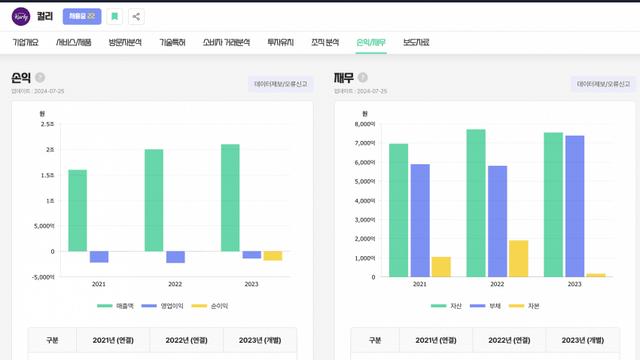This screenshot has width=640, height=360.
Task: Open the 소비자 거래분석 tab
Action: [226, 42]
